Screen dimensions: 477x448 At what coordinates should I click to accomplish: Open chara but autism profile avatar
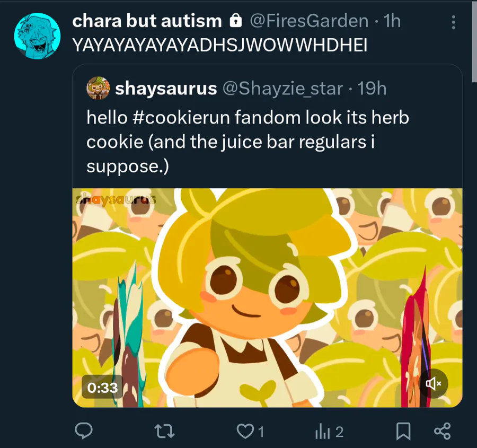pyautogui.click(x=38, y=36)
